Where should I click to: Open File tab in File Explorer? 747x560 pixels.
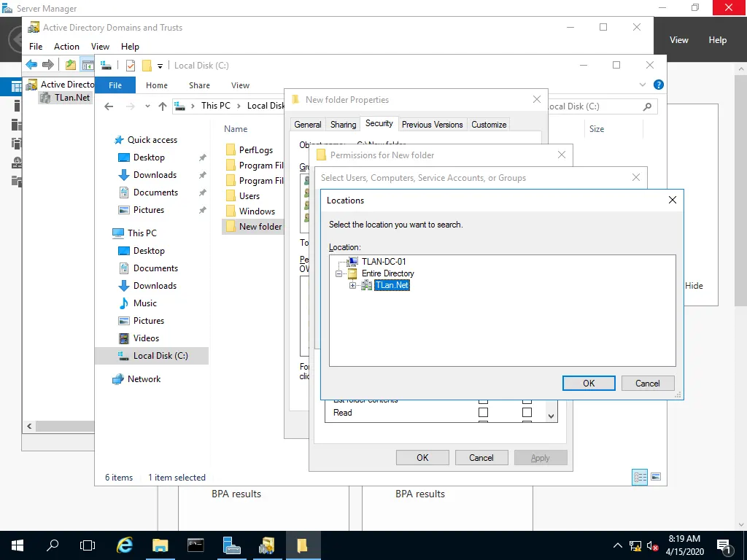click(x=115, y=85)
